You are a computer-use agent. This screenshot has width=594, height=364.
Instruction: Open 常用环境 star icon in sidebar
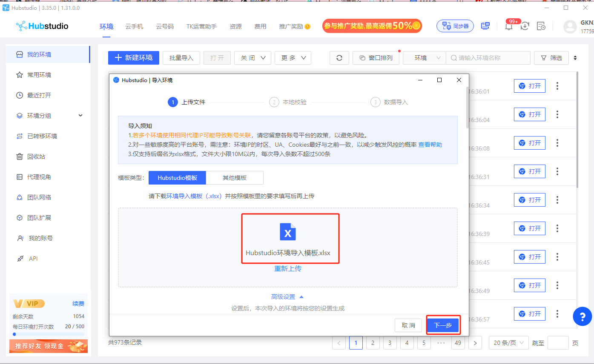(x=20, y=75)
